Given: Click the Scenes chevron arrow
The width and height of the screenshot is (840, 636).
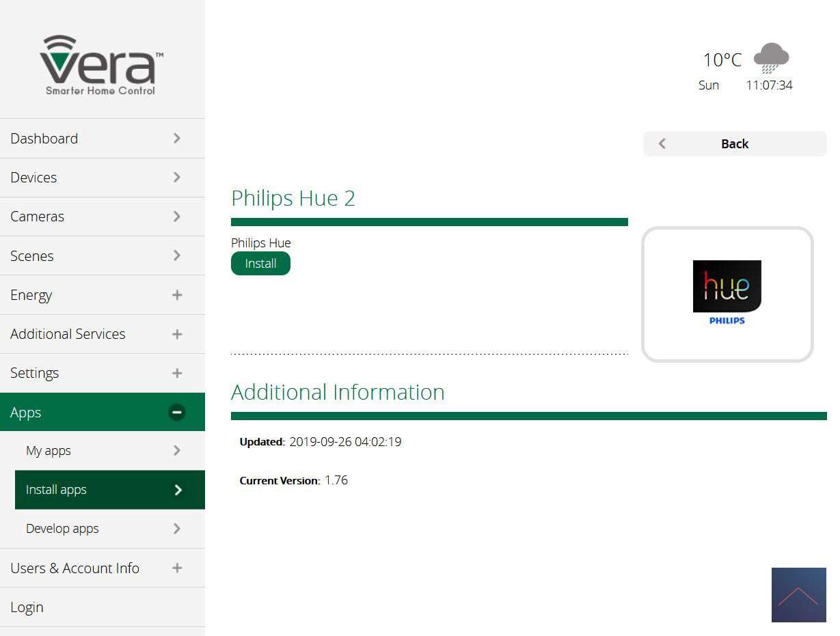Looking at the screenshot, I should coord(177,255).
